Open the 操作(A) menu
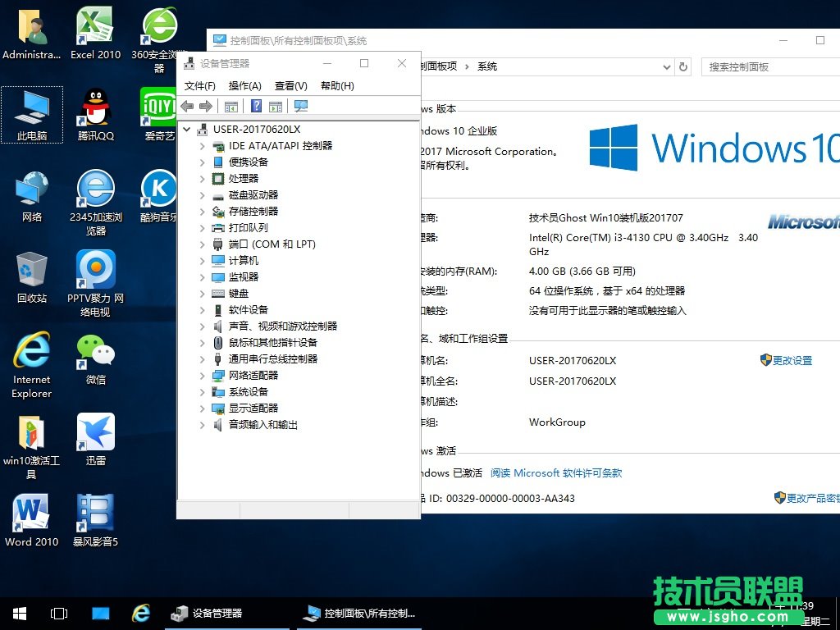 [244, 85]
